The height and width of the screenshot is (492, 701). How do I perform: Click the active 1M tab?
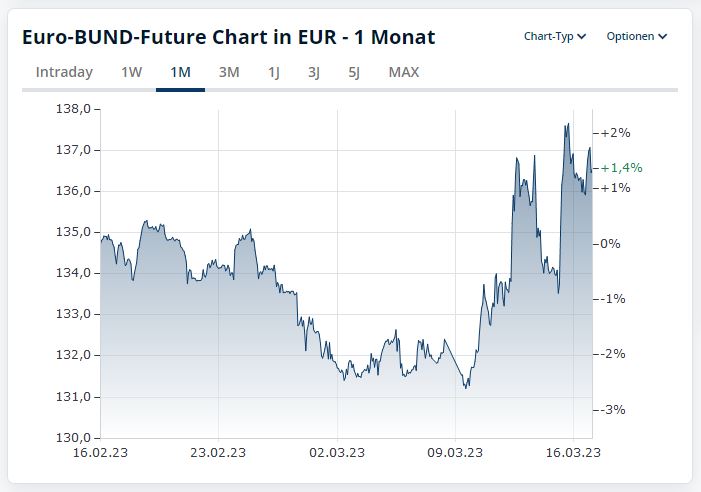[180, 72]
